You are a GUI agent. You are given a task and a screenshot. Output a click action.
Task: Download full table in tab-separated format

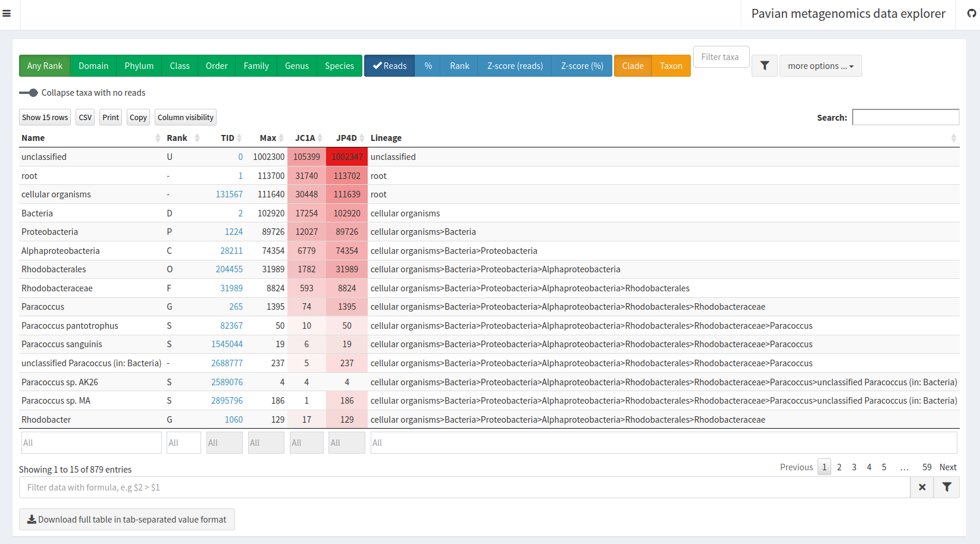coord(127,520)
